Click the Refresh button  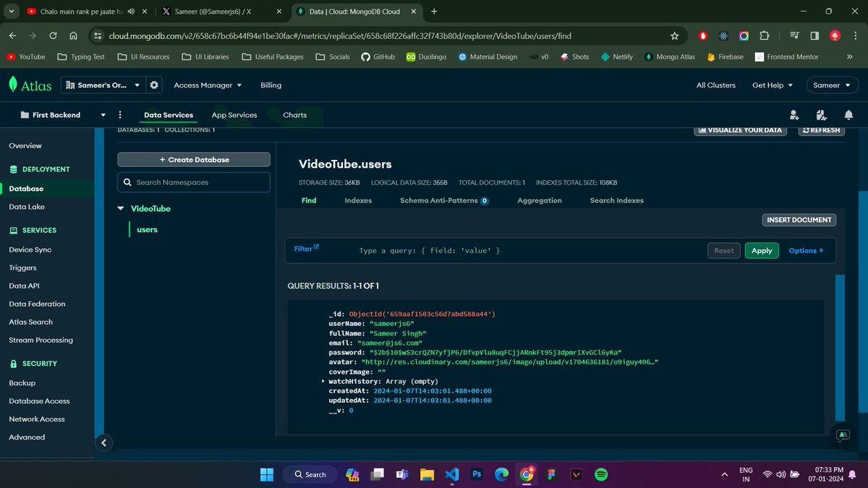[x=821, y=130]
